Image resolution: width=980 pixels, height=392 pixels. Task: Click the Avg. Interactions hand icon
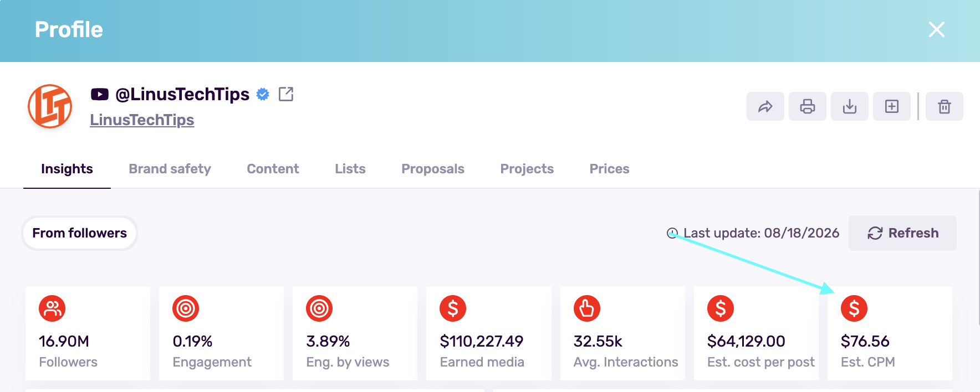point(587,308)
